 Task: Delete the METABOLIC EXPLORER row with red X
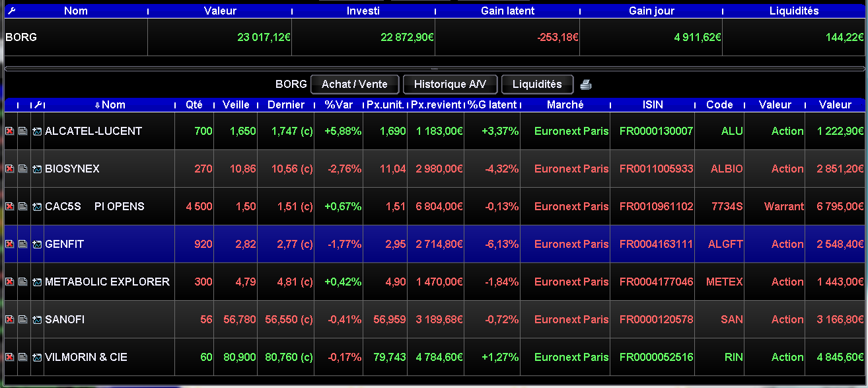10,282
